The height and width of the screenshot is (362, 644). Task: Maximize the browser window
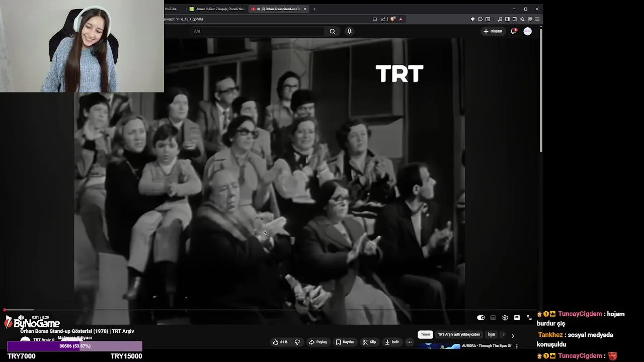point(525,9)
